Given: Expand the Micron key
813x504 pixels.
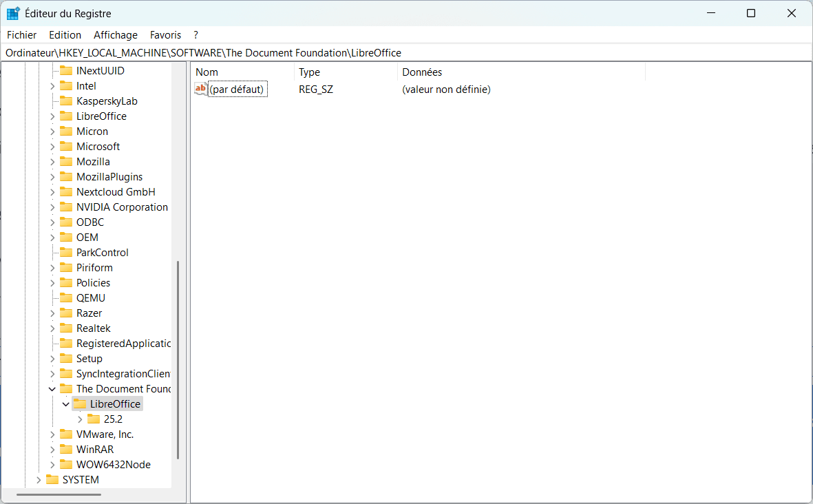Looking at the screenshot, I should pos(52,132).
